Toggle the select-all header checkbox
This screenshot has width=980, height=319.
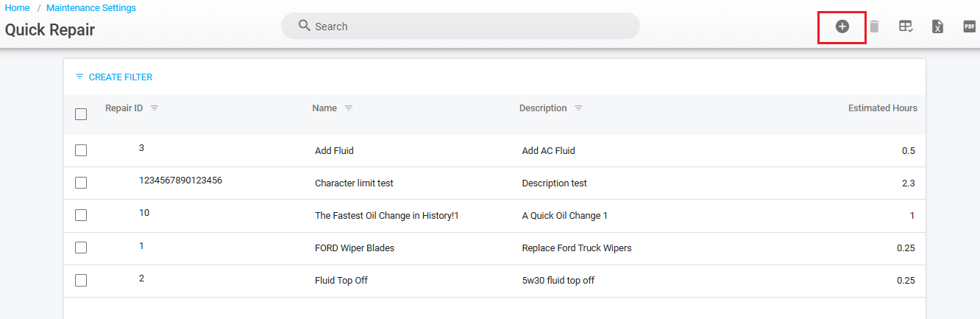coord(81,114)
